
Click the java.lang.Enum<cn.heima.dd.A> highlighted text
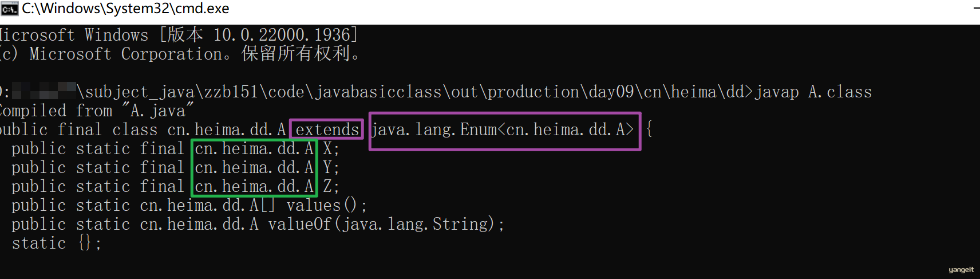(503, 129)
